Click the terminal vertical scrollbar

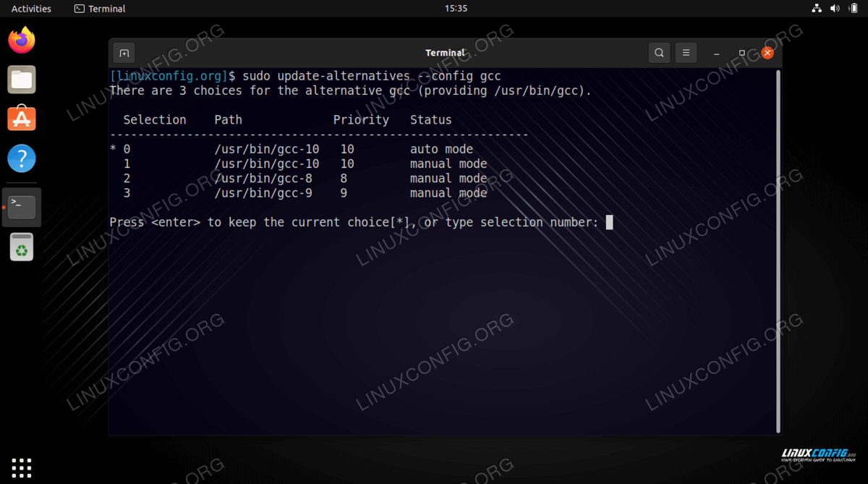click(778, 250)
